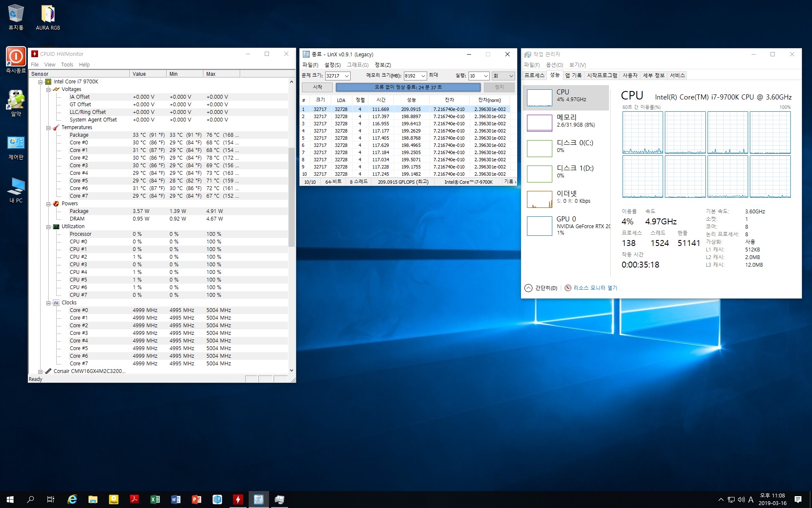Collapse the Temperatures tree node

click(x=49, y=127)
